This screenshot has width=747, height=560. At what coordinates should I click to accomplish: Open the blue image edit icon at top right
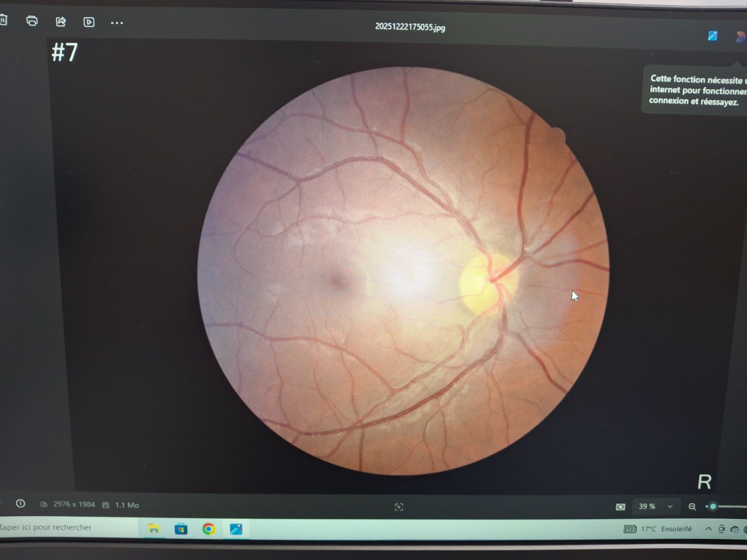point(712,36)
